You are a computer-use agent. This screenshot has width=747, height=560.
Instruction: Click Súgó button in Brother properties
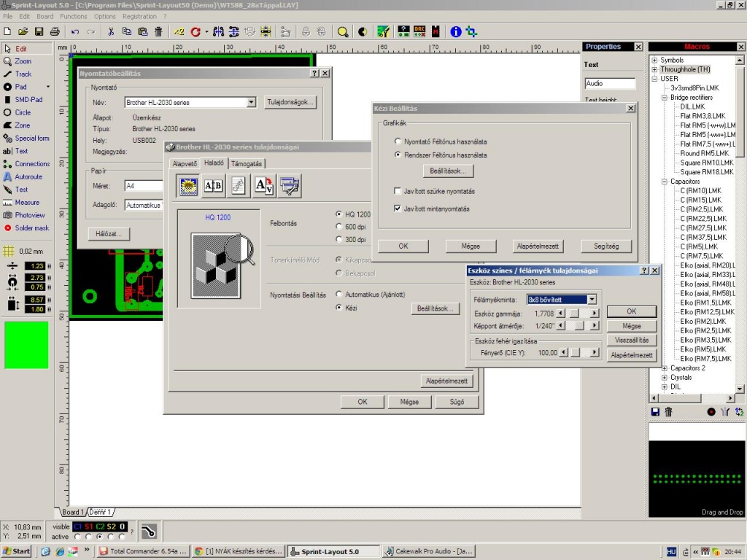pyautogui.click(x=457, y=402)
